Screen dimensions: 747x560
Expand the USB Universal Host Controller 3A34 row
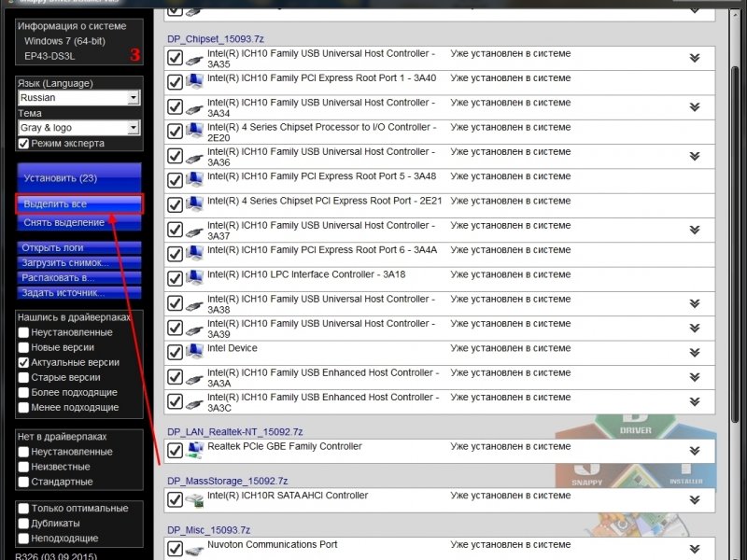(x=695, y=107)
